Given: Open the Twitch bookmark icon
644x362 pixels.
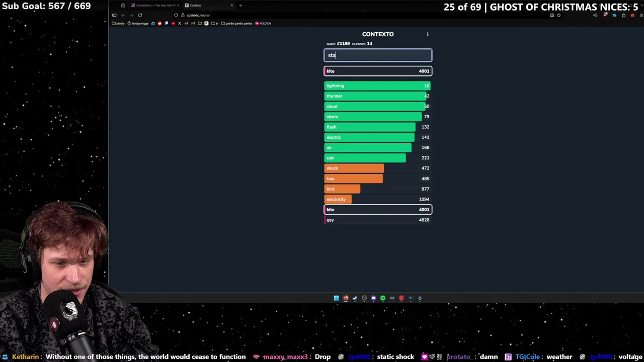Looking at the screenshot, I should coord(167,23).
